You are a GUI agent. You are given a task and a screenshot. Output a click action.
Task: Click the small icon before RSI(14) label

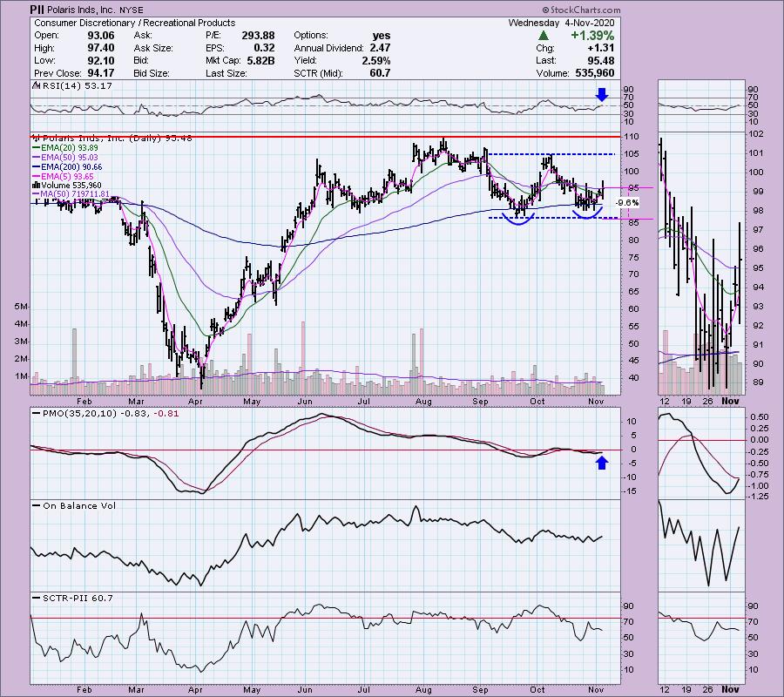36,85
